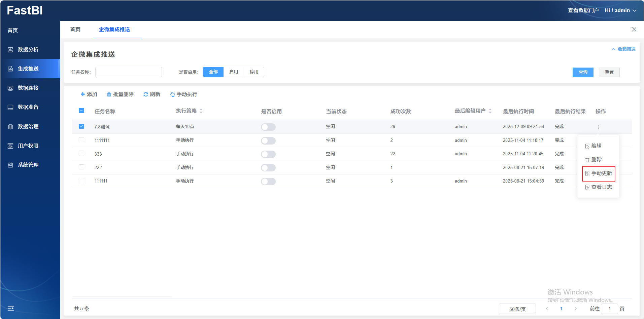Click the 重置 button

[609, 72]
